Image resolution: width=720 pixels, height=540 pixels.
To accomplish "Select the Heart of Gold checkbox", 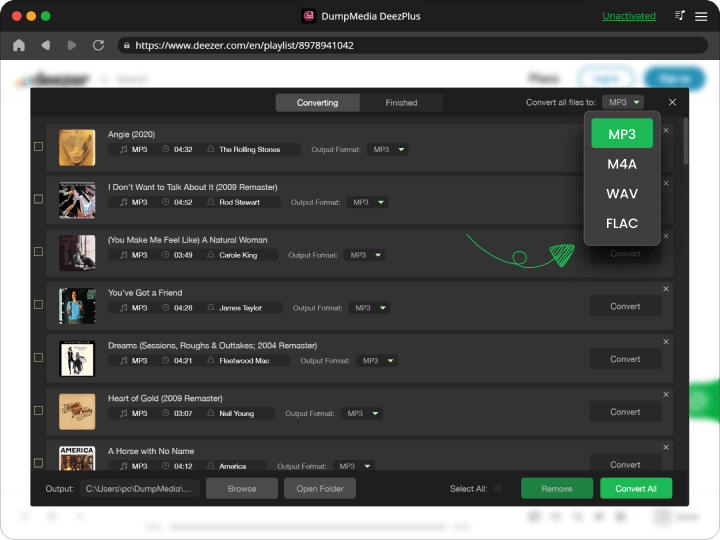I will click(39, 411).
